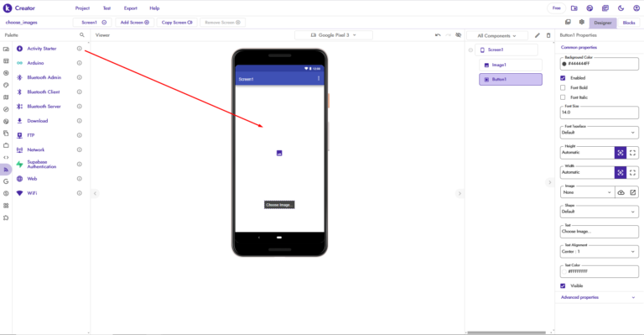Show info for Arduino component
Image resolution: width=644 pixels, height=335 pixels.
tap(80, 63)
